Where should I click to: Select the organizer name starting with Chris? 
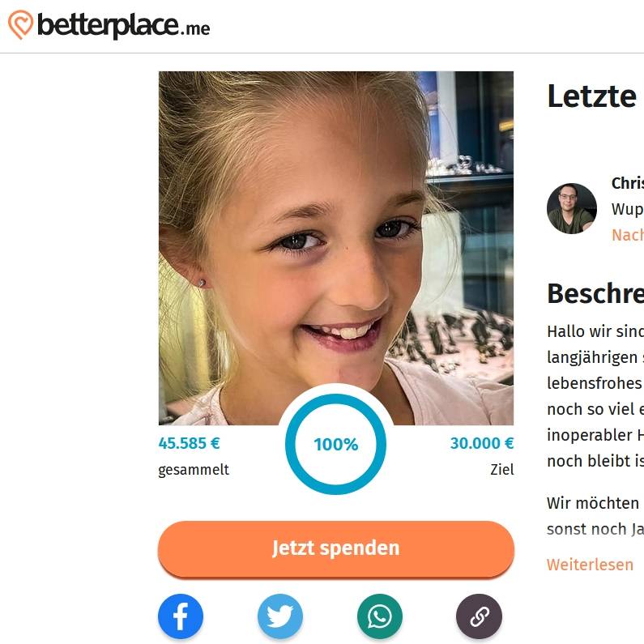[628, 183]
